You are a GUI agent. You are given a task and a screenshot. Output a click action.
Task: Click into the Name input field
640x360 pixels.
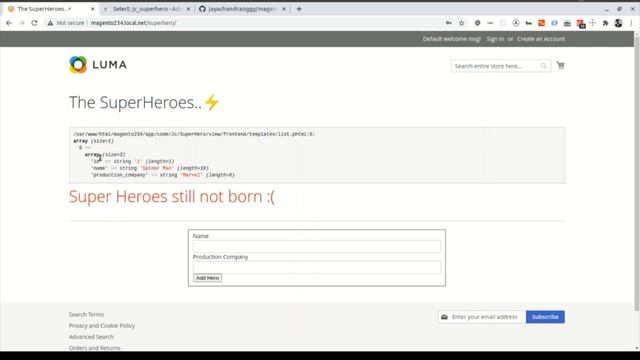click(317, 246)
